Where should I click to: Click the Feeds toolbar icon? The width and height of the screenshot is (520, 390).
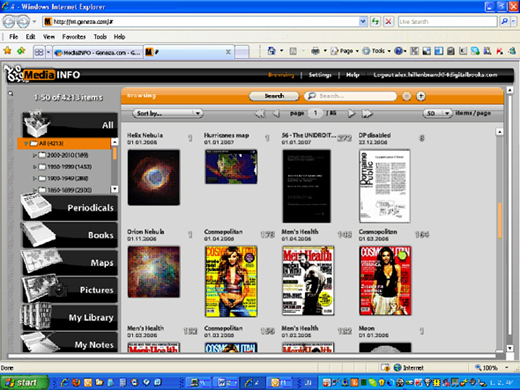pos(293,51)
